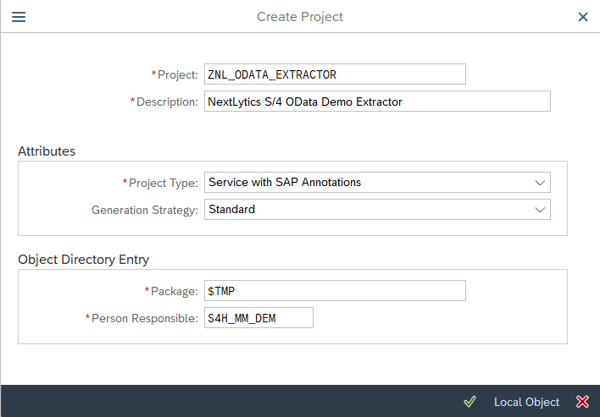Open the Project Type dropdown arrow
The height and width of the screenshot is (417, 600).
[x=540, y=182]
